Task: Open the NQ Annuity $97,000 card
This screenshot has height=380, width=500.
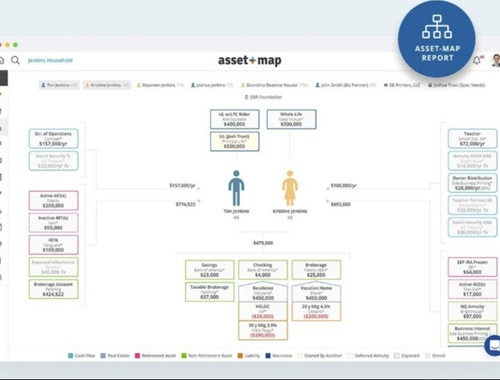Action: [x=472, y=311]
